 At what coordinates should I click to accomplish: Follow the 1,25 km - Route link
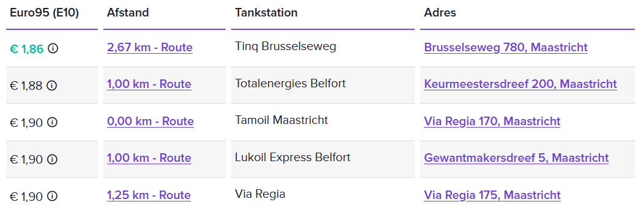click(x=149, y=195)
